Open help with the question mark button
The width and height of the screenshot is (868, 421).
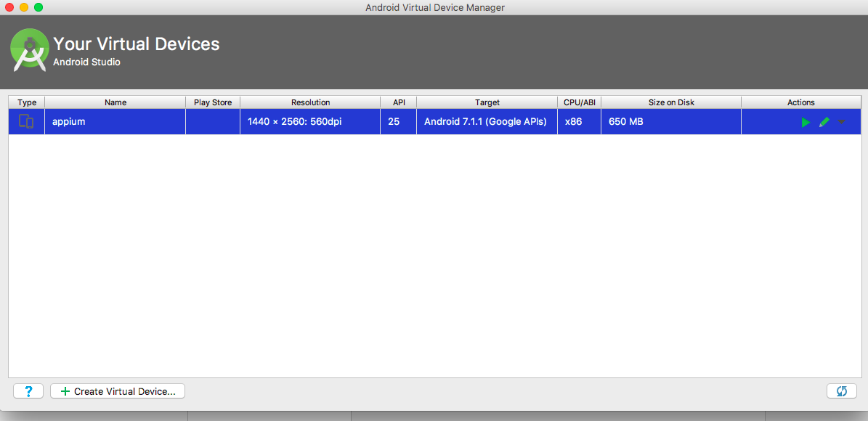click(x=28, y=391)
